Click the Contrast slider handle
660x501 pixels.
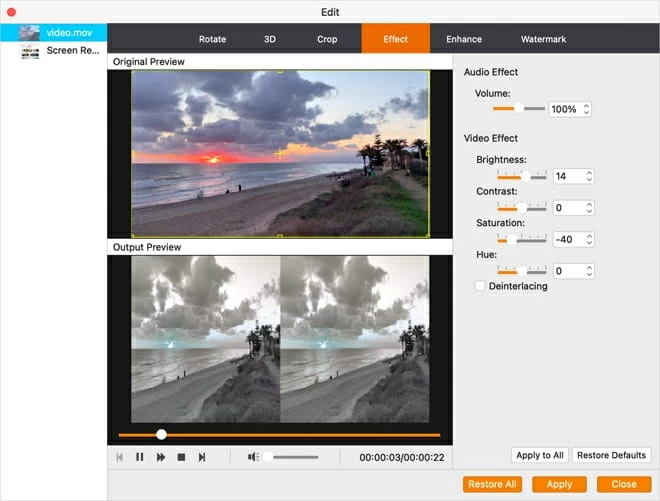click(x=521, y=208)
